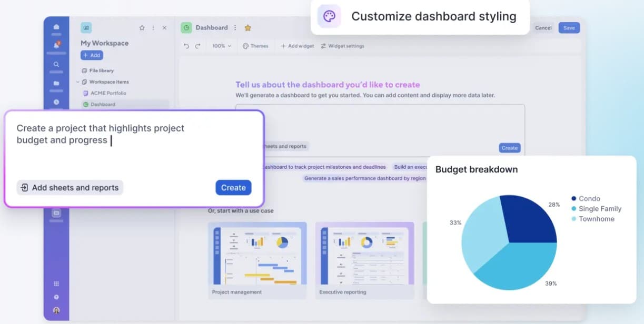Open ACME Portfolio item
The height and width of the screenshot is (324, 644).
[105, 93]
